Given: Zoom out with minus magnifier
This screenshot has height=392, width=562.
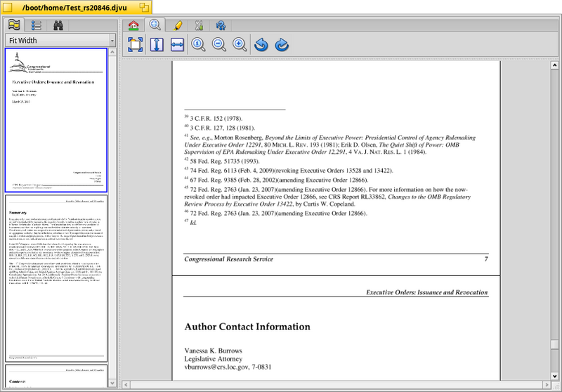Looking at the screenshot, I should (219, 45).
